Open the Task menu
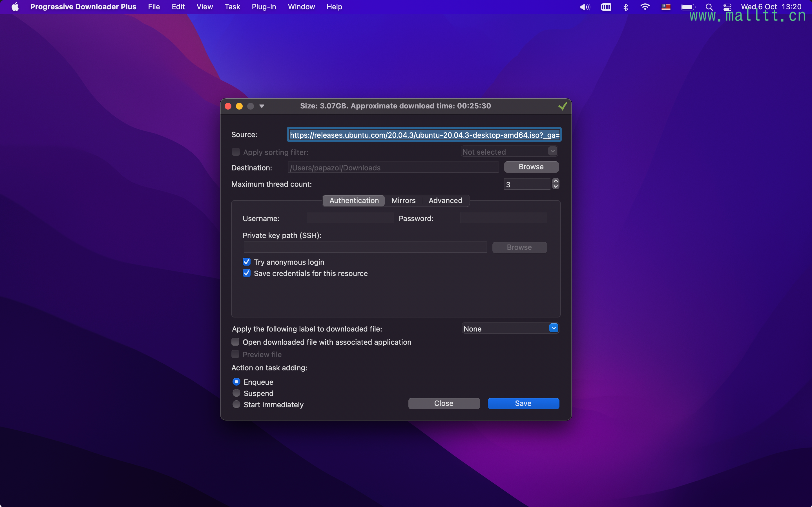 click(x=232, y=7)
